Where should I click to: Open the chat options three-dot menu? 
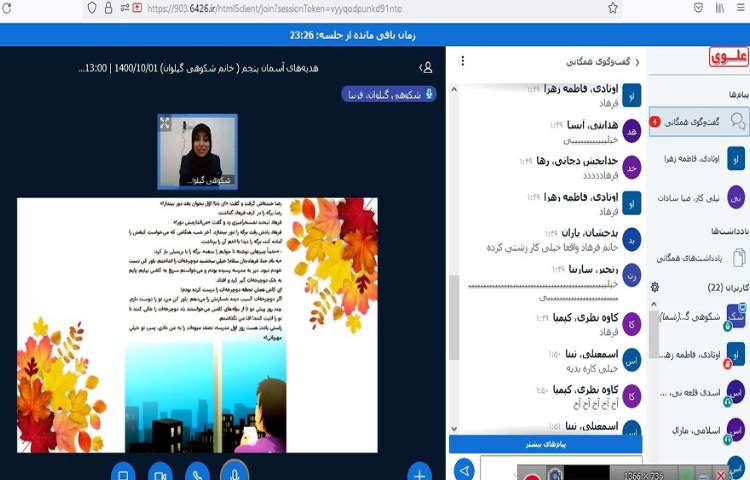(x=462, y=62)
